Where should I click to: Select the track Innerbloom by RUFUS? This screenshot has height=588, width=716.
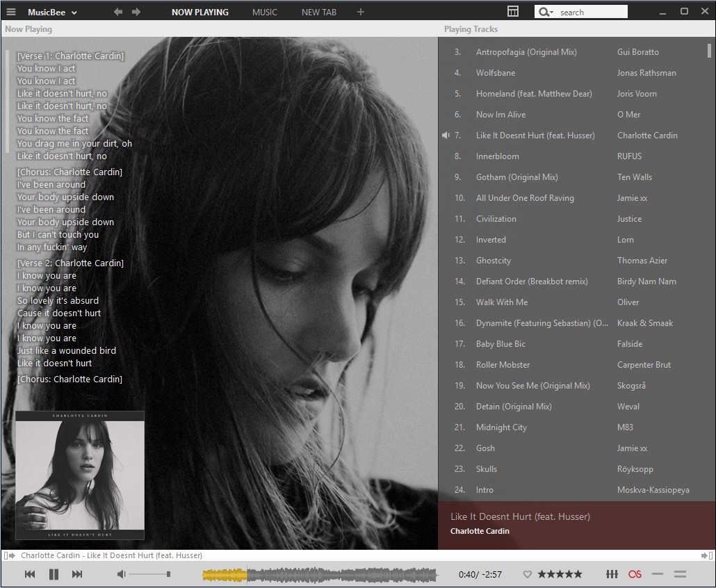497,156
